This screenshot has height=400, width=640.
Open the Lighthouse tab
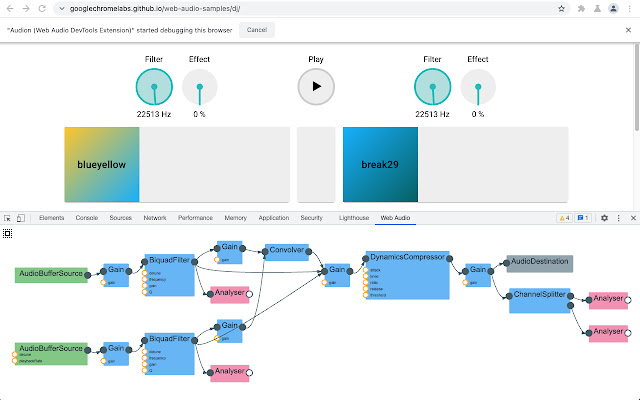pyautogui.click(x=354, y=218)
